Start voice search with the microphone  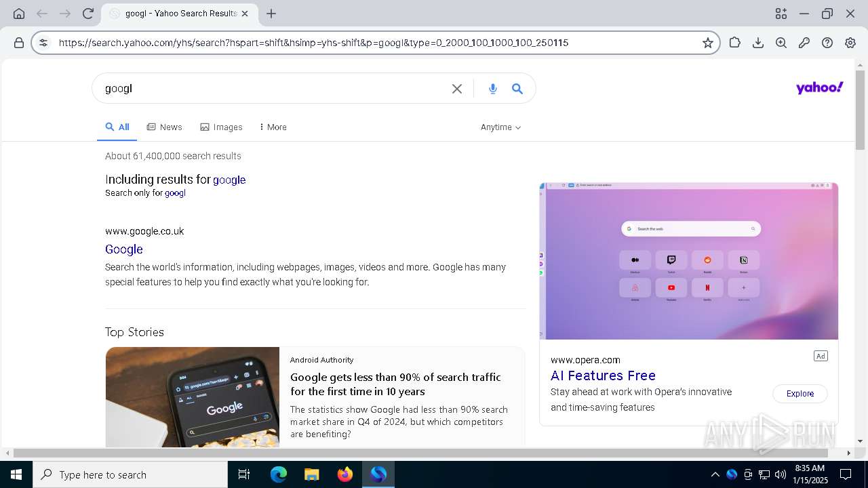click(493, 89)
